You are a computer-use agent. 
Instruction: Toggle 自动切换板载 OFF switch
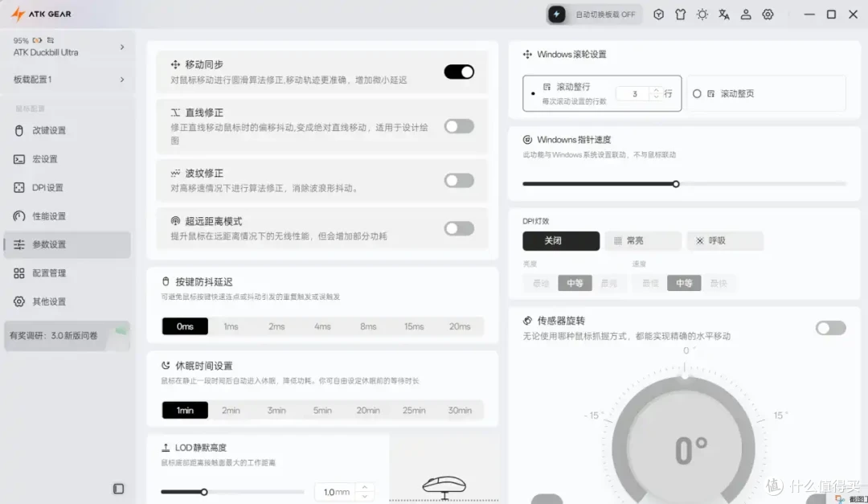coord(595,14)
